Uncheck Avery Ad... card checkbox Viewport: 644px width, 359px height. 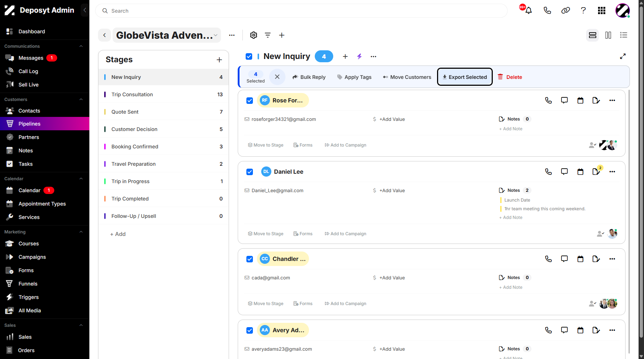pyautogui.click(x=250, y=330)
